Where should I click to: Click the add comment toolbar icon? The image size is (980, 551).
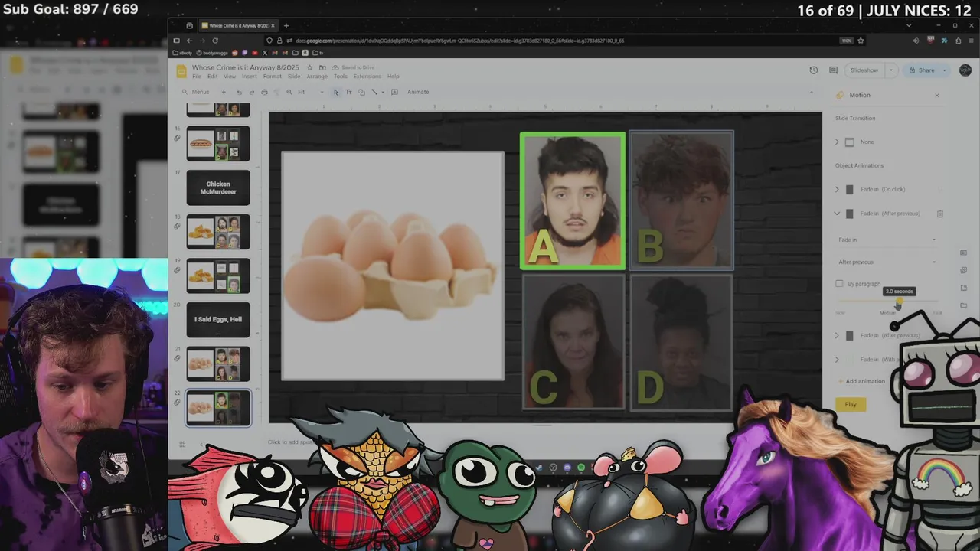tap(394, 92)
